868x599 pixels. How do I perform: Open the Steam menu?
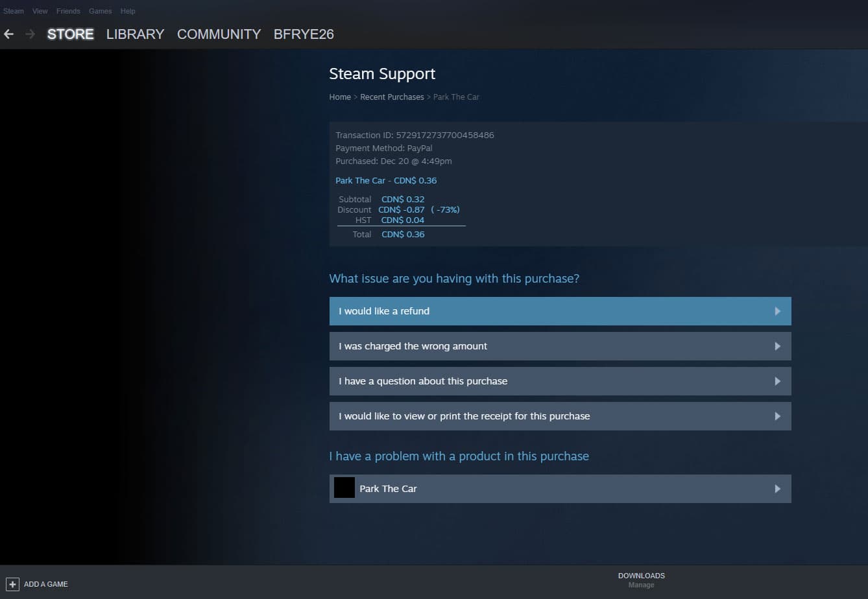(14, 11)
